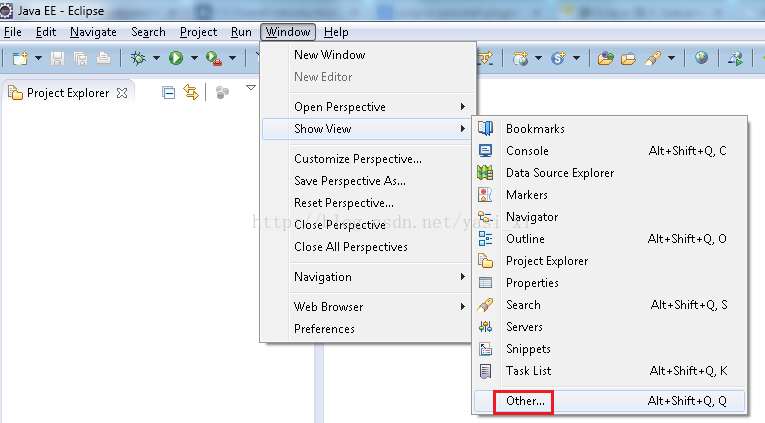Image resolution: width=765 pixels, height=423 pixels.
Task: Click the Debug bug icon
Action: click(138, 59)
